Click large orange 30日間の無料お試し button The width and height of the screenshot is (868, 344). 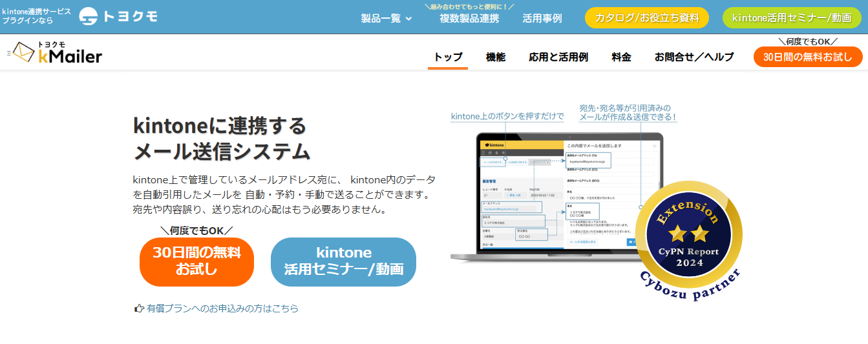click(196, 261)
